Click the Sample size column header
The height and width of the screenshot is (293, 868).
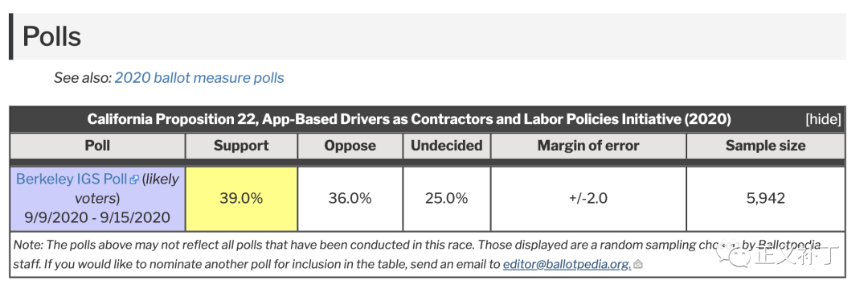[766, 146]
